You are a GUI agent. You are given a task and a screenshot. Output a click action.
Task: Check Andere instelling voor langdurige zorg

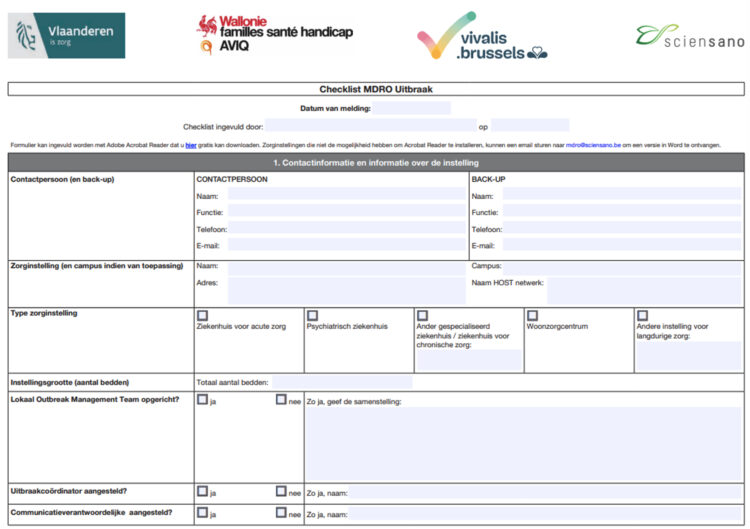[643, 315]
